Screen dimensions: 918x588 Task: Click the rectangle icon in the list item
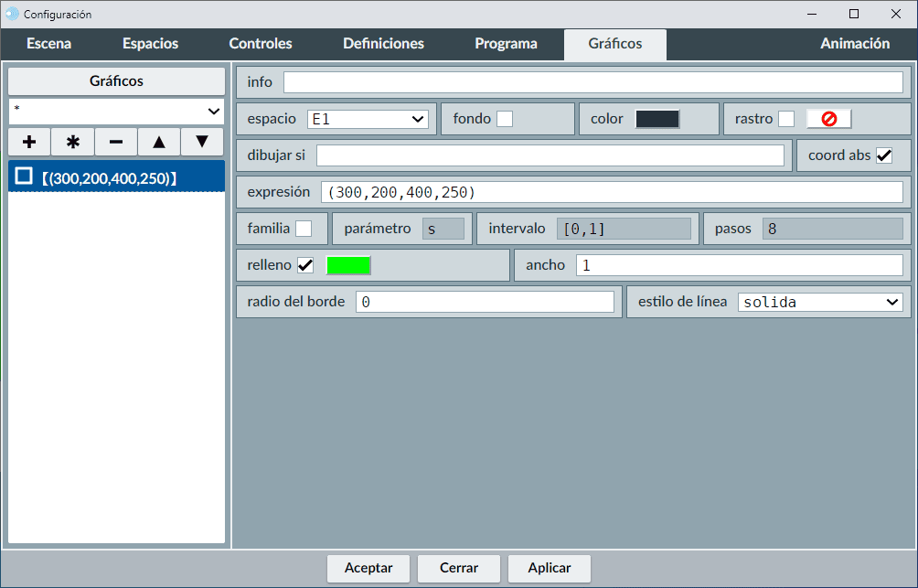tap(24, 176)
